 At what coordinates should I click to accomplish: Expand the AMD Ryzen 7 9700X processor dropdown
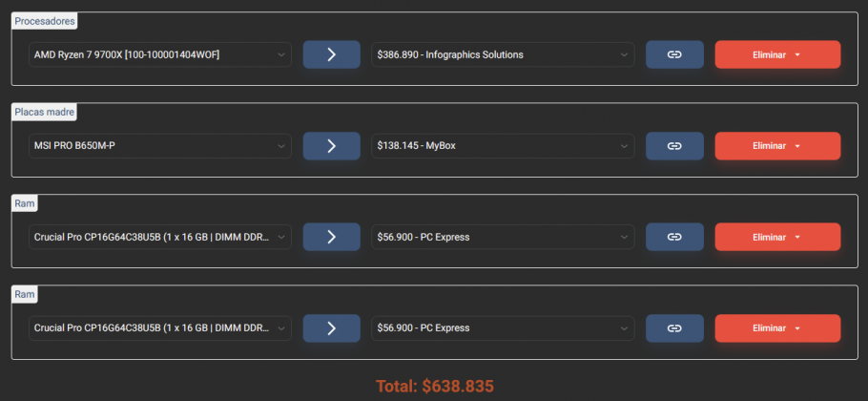[x=160, y=54]
